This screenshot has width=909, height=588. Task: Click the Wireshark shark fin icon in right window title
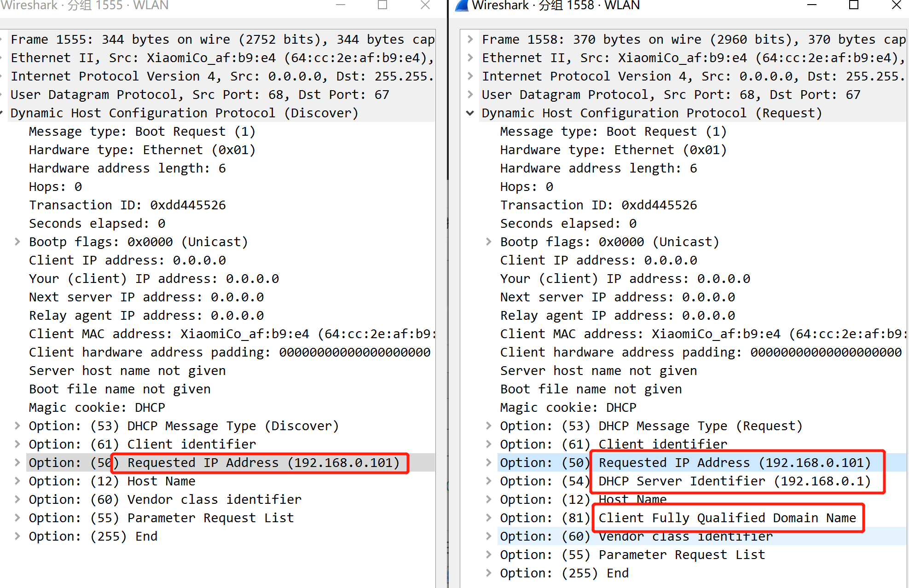(462, 6)
